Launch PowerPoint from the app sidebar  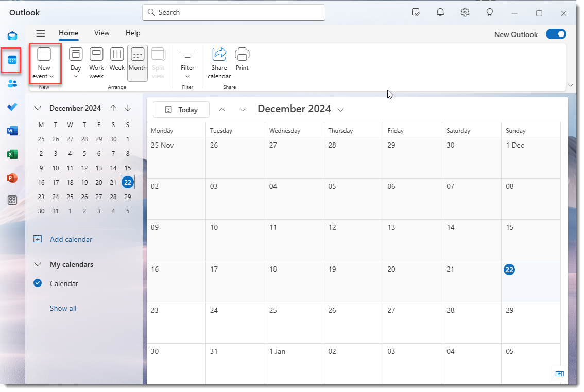[x=12, y=177]
